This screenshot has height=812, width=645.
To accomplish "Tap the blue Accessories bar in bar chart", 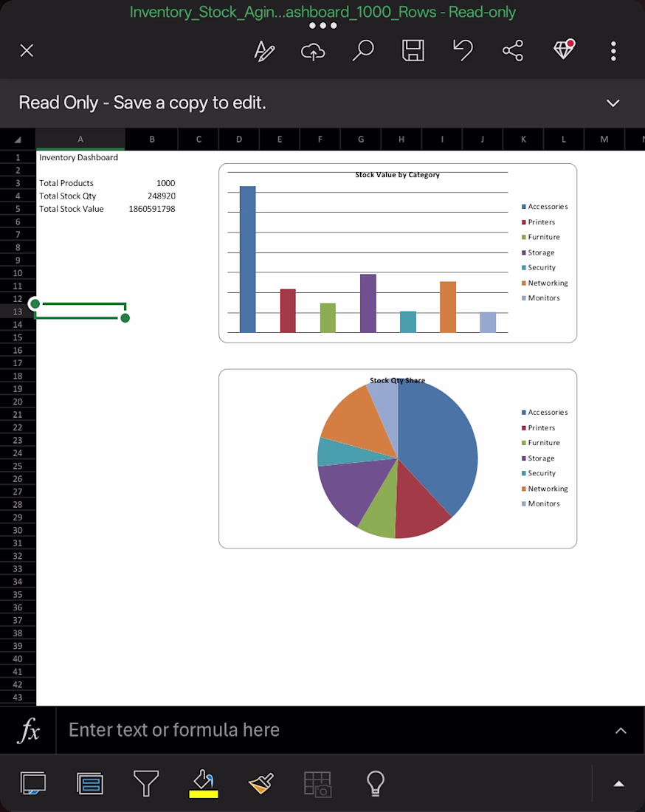I will pos(248,259).
